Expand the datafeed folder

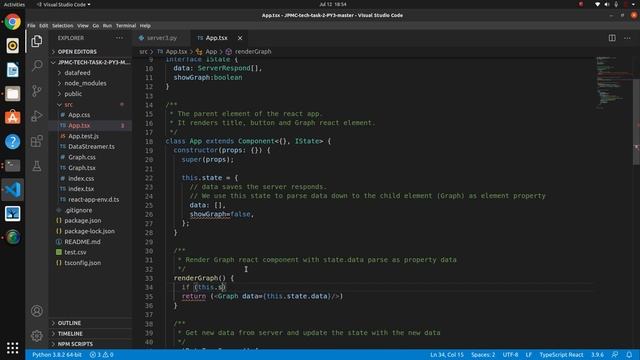(x=77, y=73)
